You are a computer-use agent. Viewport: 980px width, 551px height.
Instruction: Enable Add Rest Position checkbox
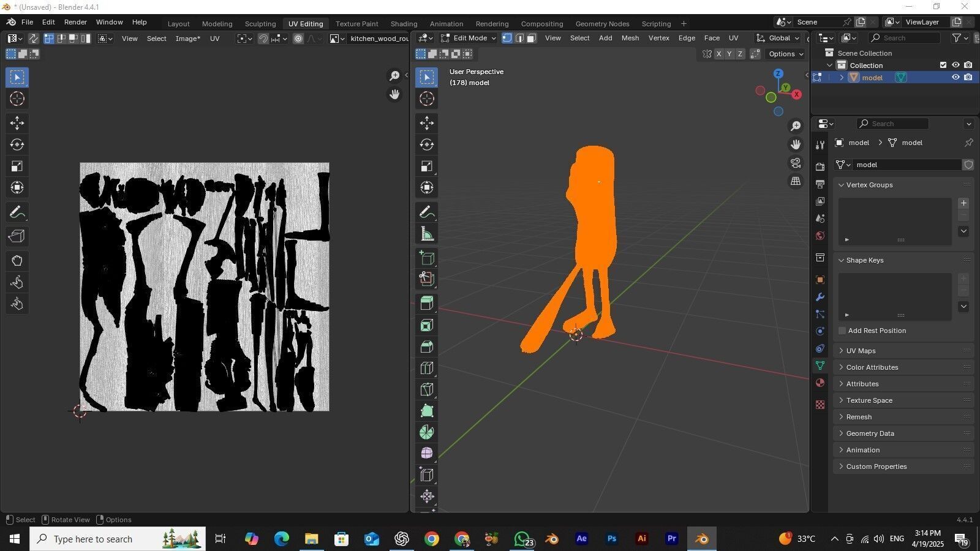[x=842, y=331]
